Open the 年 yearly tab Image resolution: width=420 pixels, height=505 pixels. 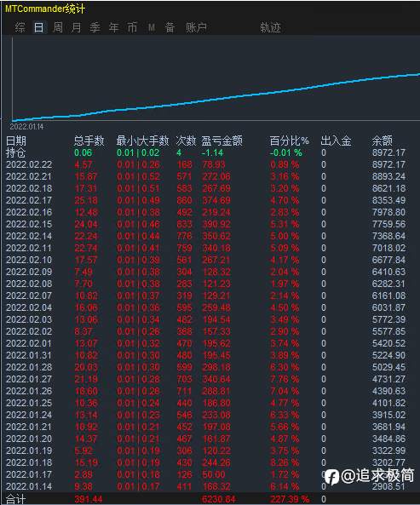(x=113, y=27)
